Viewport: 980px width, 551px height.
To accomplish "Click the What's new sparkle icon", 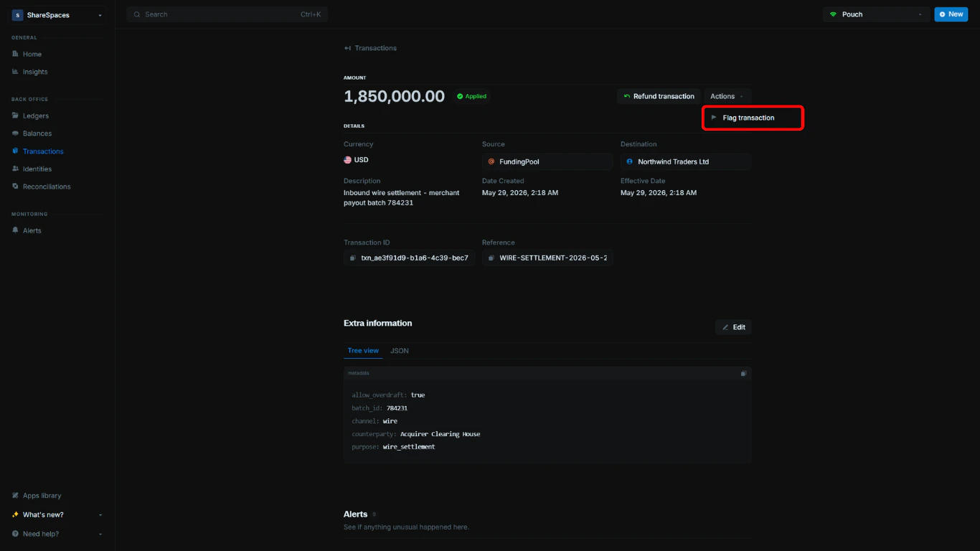I will click(x=16, y=514).
